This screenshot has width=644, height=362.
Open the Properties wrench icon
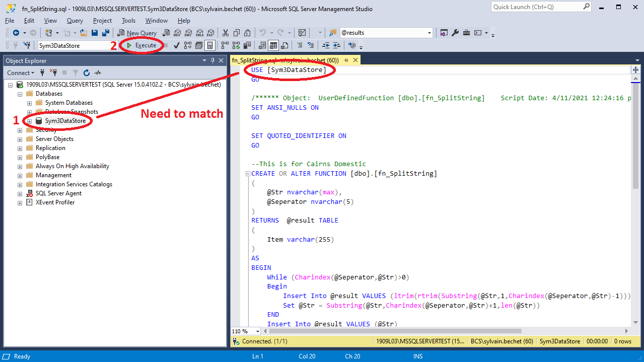click(x=455, y=33)
